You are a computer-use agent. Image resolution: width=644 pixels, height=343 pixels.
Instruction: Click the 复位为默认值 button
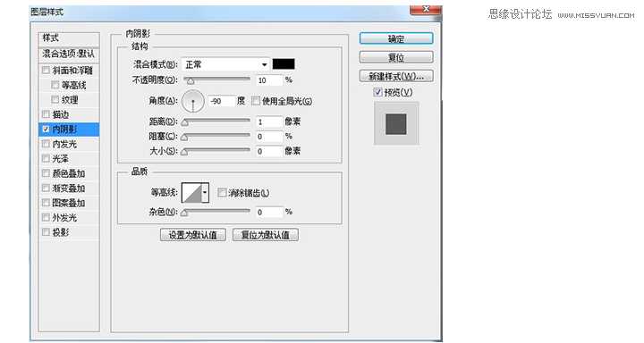coord(266,235)
